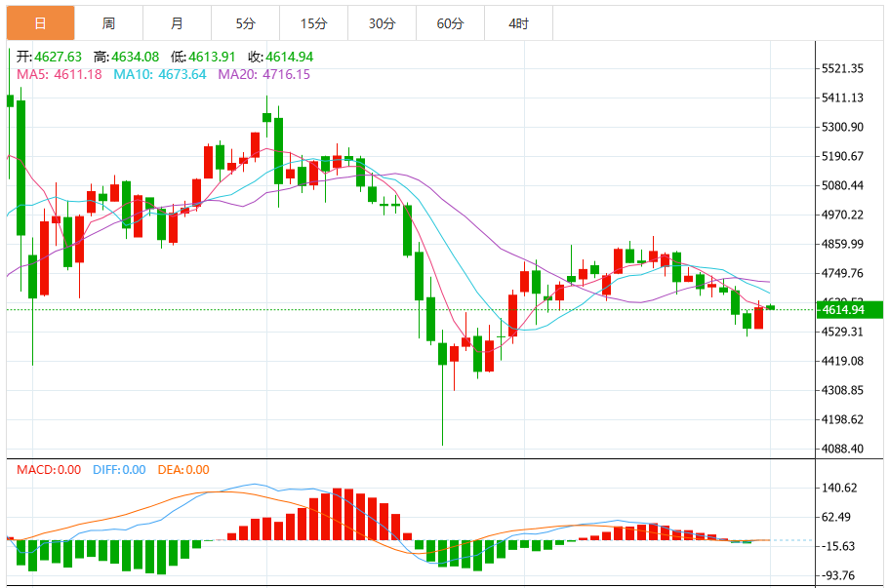Click the DIFF value label
Viewport: 889px width, 588px height.
(119, 470)
